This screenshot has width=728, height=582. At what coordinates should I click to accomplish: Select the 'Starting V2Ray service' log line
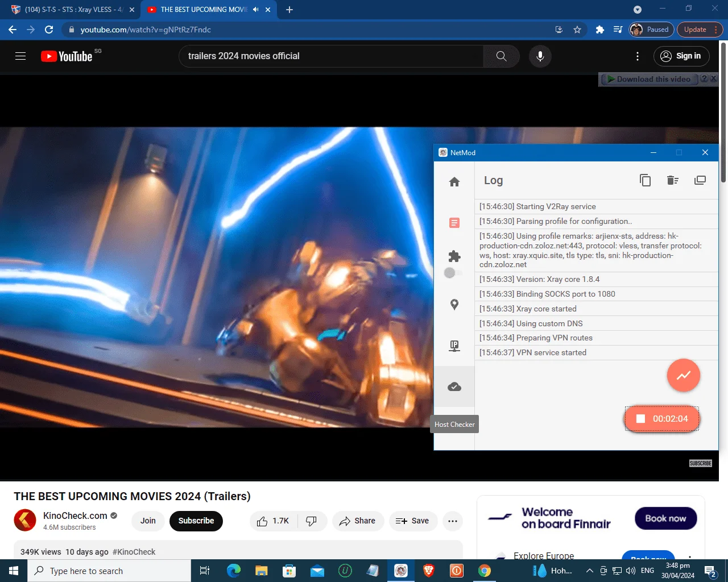(x=597, y=206)
